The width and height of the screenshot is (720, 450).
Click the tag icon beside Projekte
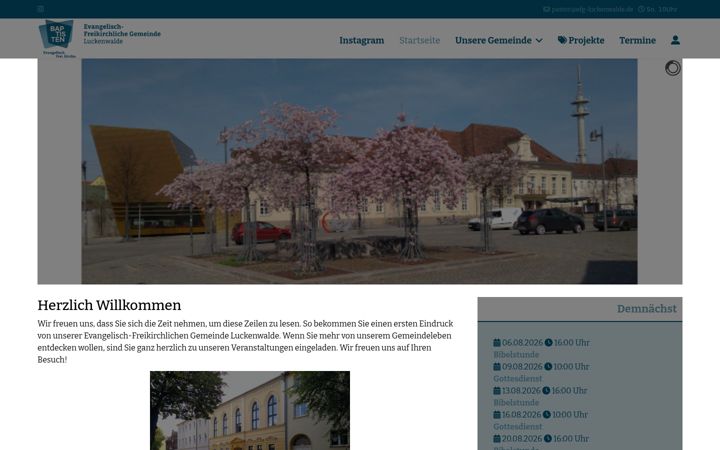(562, 40)
